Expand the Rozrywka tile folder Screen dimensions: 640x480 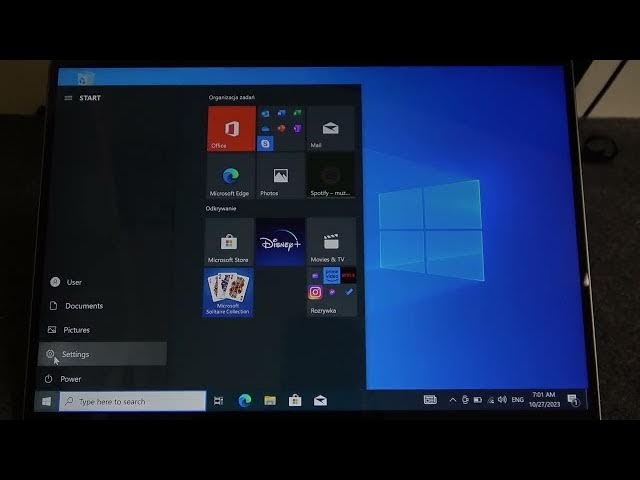point(331,293)
